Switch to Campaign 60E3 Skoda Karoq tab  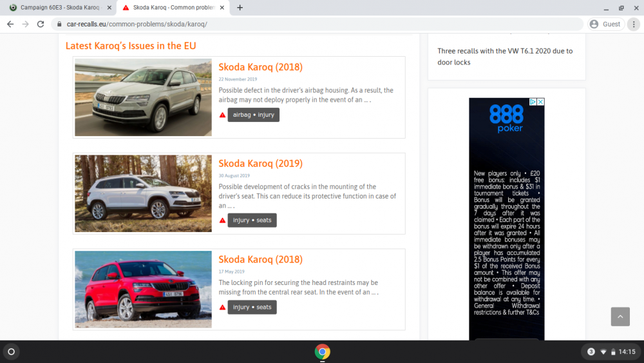tap(59, 7)
